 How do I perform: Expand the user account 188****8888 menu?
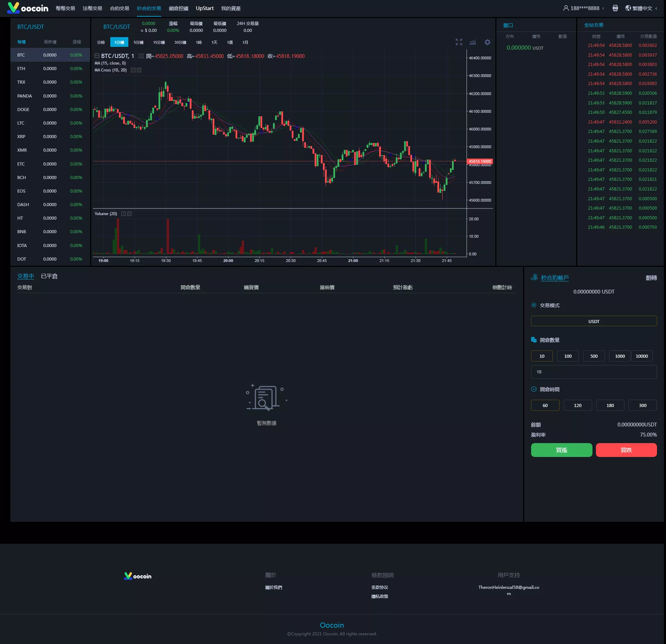(584, 8)
